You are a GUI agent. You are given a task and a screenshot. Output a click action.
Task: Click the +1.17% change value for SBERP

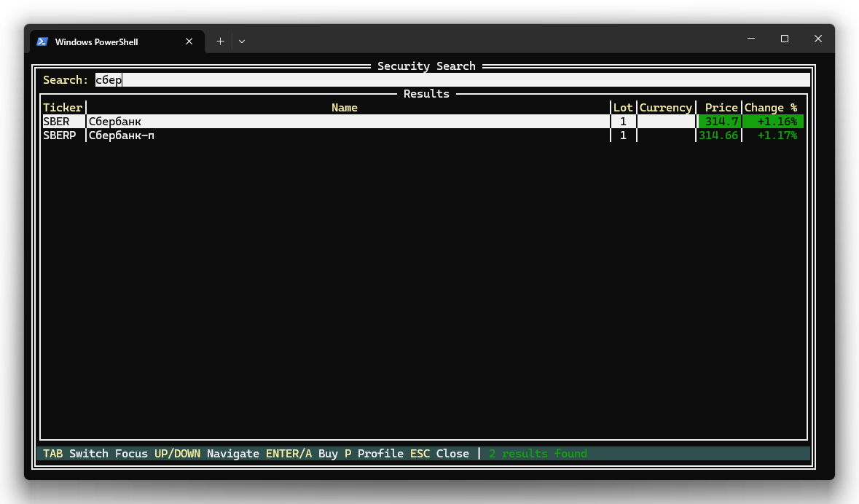(777, 135)
